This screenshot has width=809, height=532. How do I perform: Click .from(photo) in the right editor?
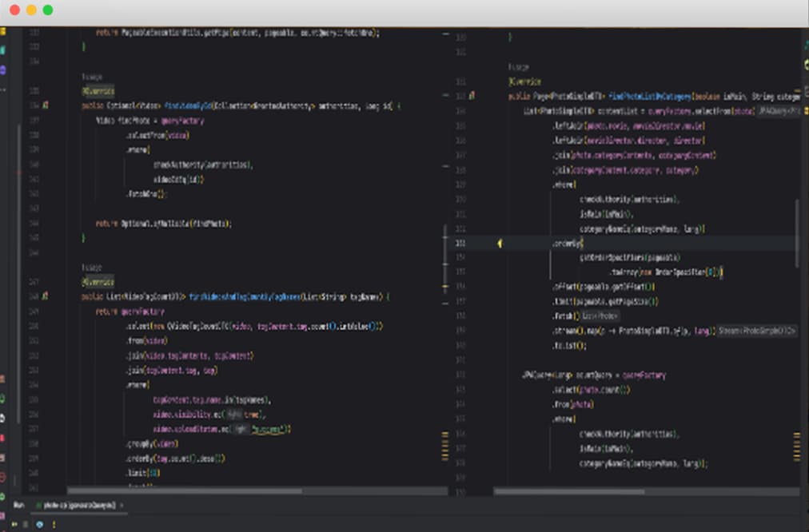coord(573,405)
